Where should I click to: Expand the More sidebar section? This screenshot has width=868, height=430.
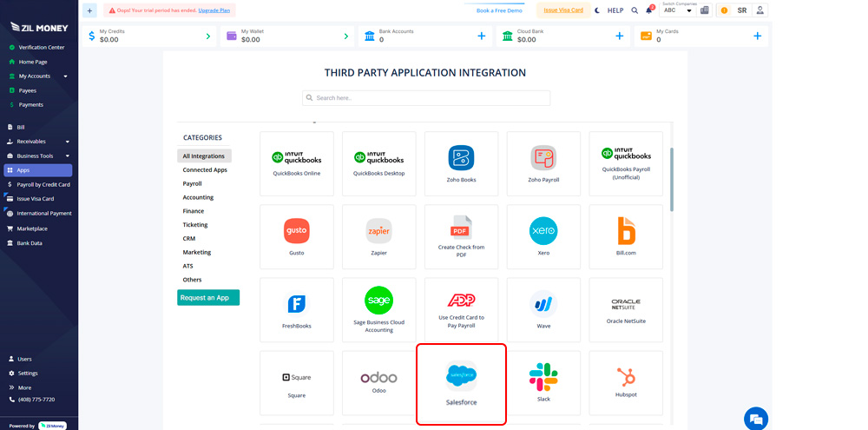pyautogui.click(x=21, y=387)
